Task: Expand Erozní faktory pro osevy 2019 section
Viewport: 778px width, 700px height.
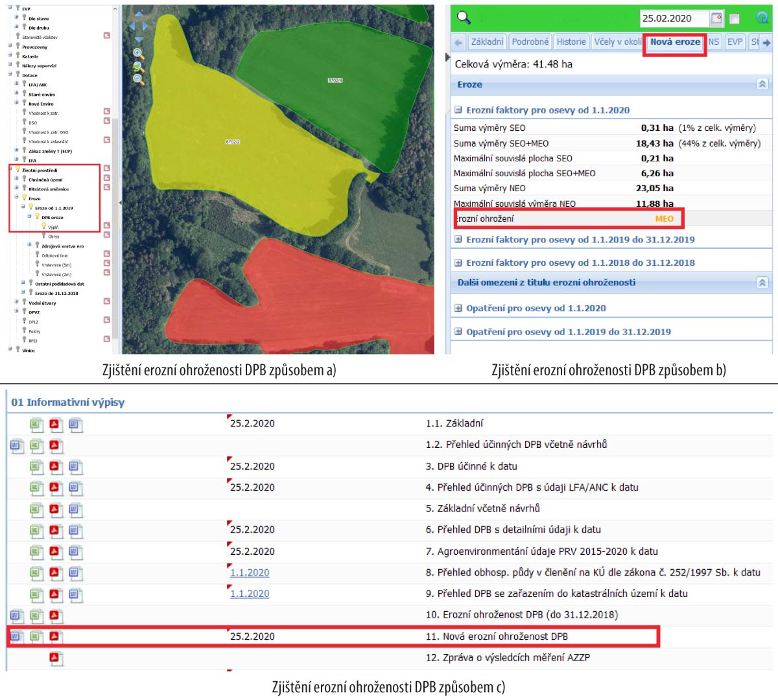Action: [458, 239]
